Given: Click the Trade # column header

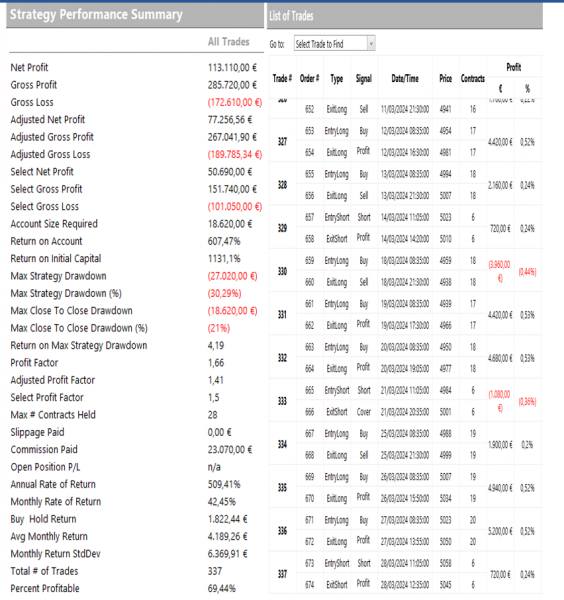Looking at the screenshot, I should [282, 78].
